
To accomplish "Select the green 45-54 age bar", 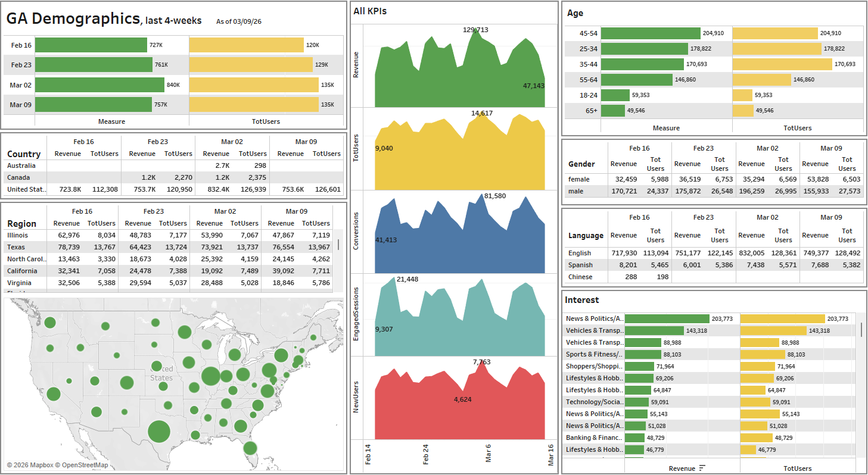I will pyautogui.click(x=651, y=33).
